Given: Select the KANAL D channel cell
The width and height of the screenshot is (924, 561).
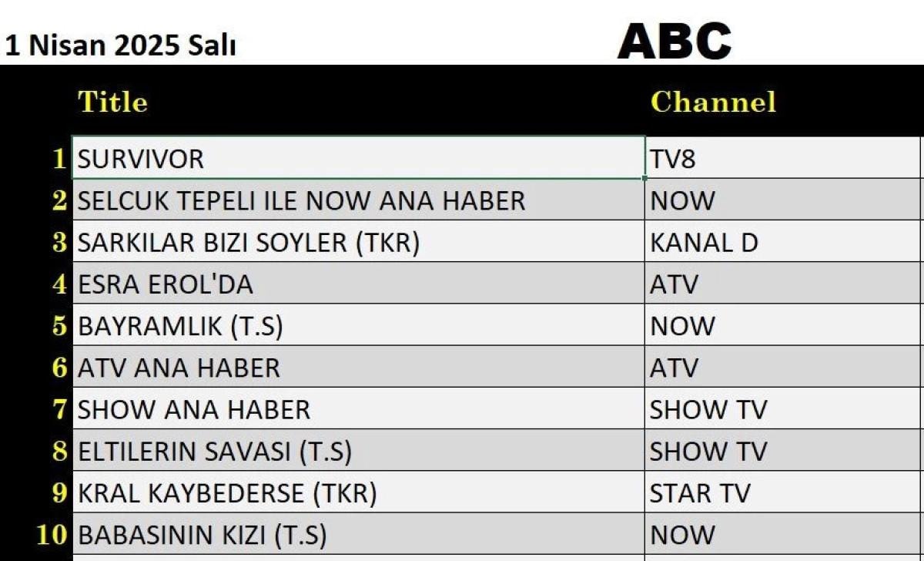Looking at the screenshot, I should [784, 242].
